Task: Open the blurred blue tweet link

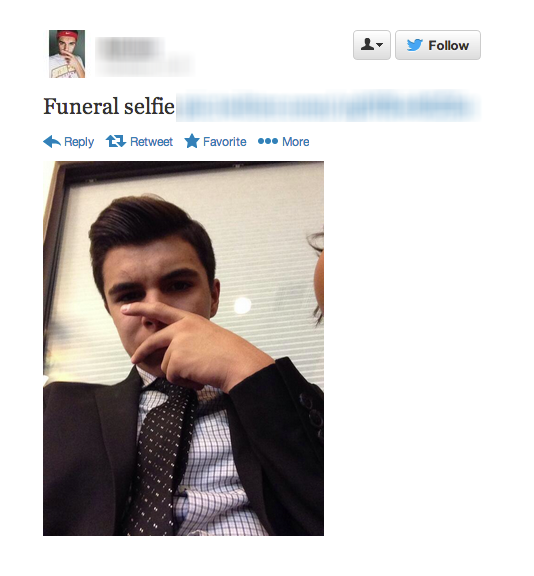Action: tap(328, 106)
